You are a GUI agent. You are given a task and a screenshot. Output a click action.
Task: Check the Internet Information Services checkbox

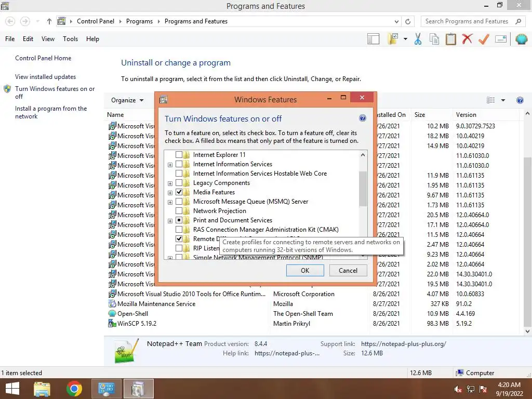point(179,164)
